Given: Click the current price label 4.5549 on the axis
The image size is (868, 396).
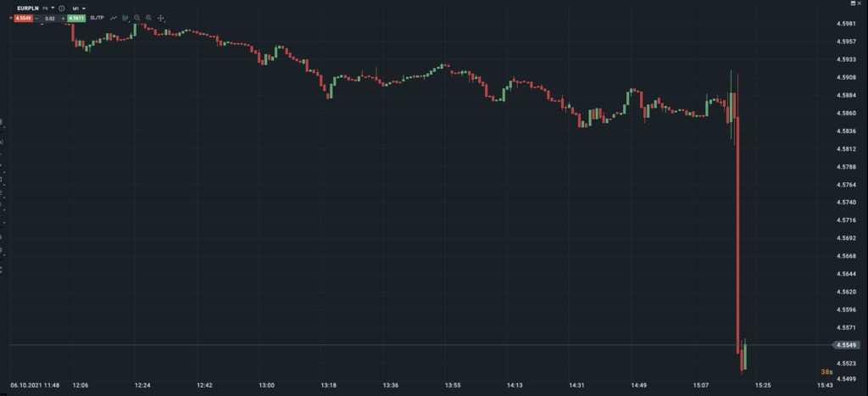Looking at the screenshot, I should 845,345.
